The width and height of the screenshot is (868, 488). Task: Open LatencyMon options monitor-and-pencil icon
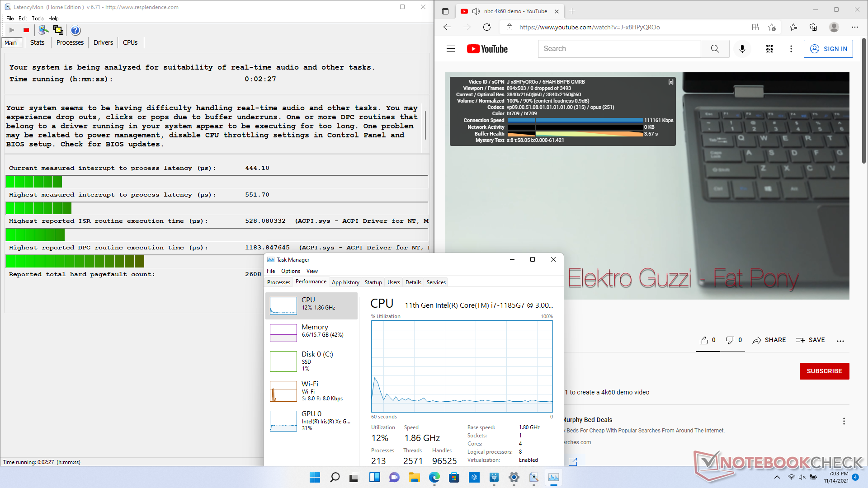pos(43,30)
